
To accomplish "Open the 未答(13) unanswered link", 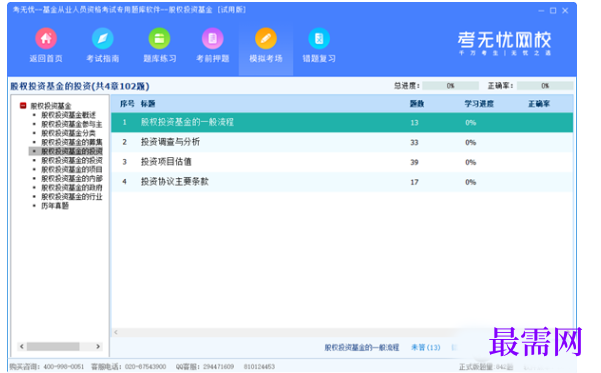I will click(425, 347).
